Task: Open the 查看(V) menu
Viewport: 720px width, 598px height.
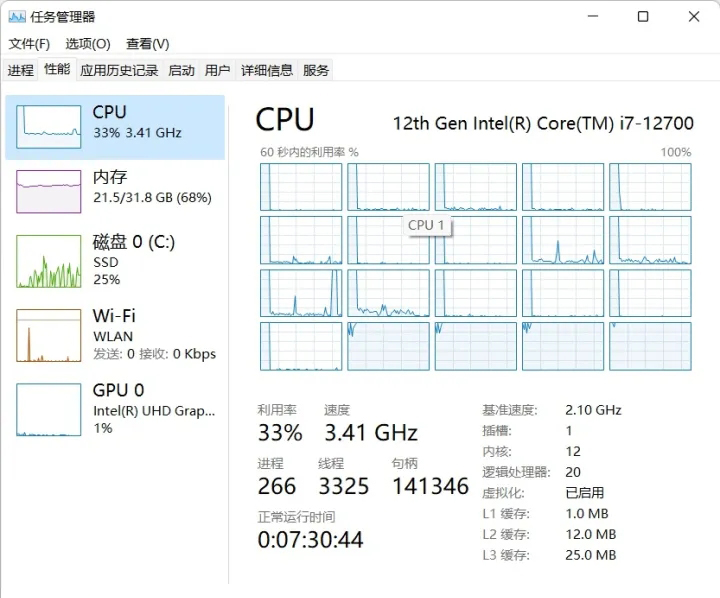Action: 147,44
